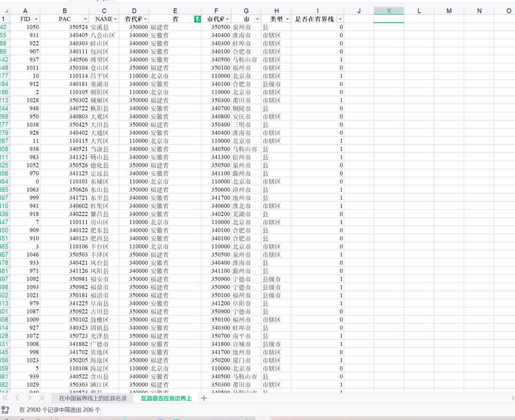Open the FID column filter dropdown

tap(36, 19)
